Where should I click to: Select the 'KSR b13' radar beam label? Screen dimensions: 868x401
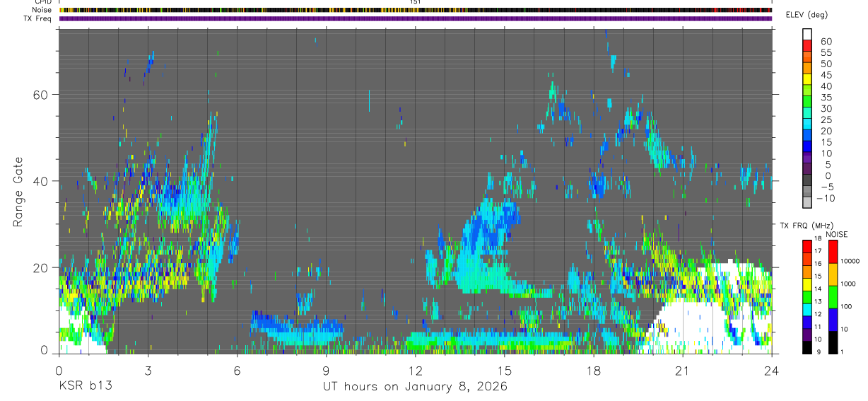point(85,387)
